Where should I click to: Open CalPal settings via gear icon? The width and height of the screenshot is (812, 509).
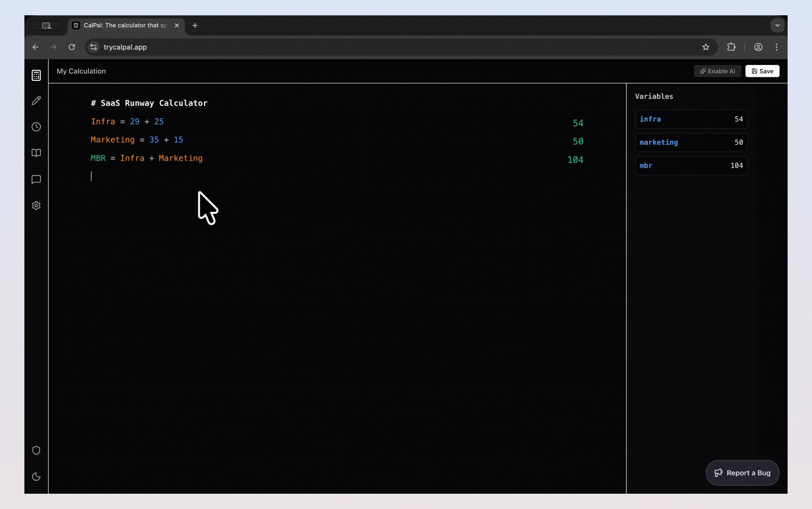pos(36,206)
